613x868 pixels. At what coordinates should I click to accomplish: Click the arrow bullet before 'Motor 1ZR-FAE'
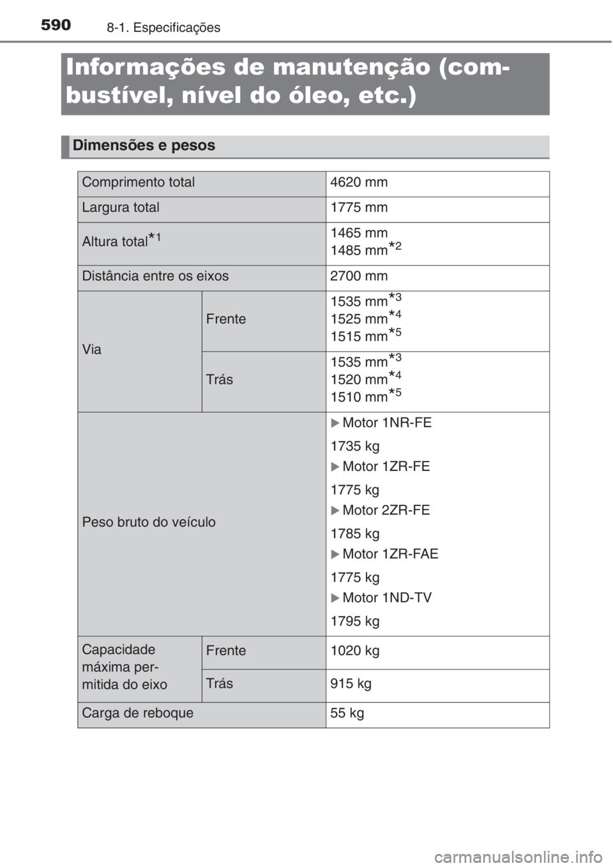click(335, 555)
